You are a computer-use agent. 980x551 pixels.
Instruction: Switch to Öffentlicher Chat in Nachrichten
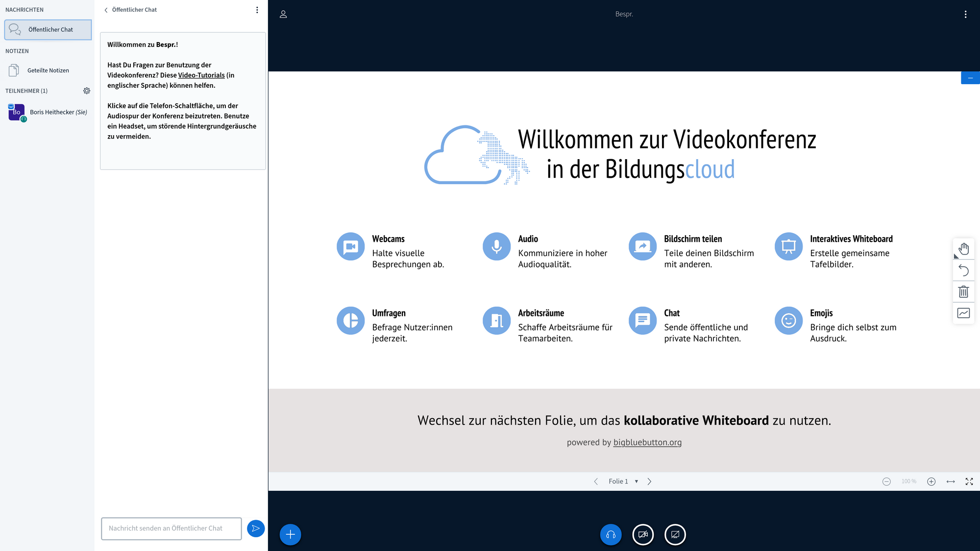coord(48,29)
